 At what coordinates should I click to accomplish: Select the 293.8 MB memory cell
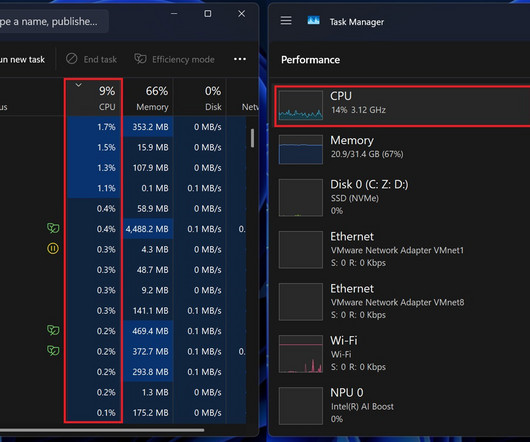148,372
